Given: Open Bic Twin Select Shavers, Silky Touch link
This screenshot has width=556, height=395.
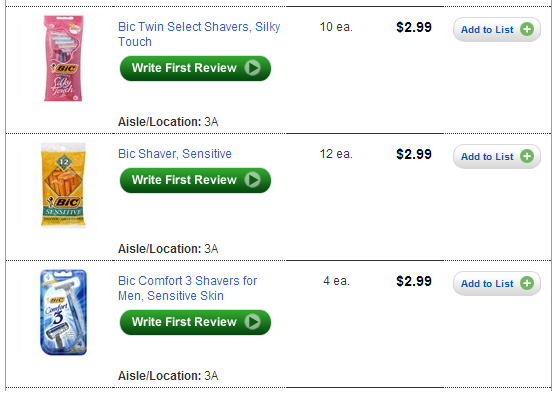Looking at the screenshot, I should coord(199,34).
